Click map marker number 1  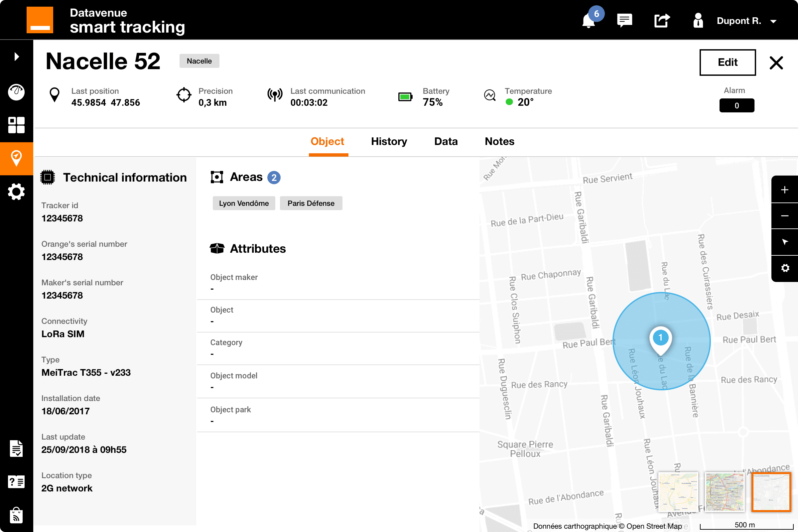[660, 338]
